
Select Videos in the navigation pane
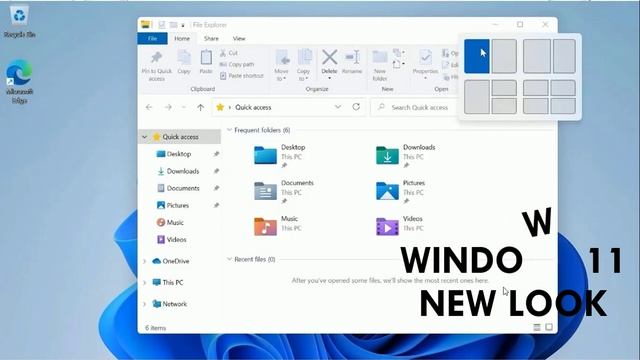coord(176,240)
